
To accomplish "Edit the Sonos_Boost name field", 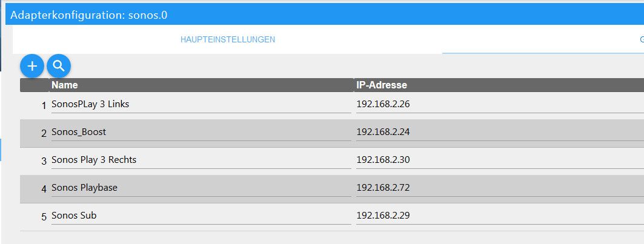I will pos(201,132).
